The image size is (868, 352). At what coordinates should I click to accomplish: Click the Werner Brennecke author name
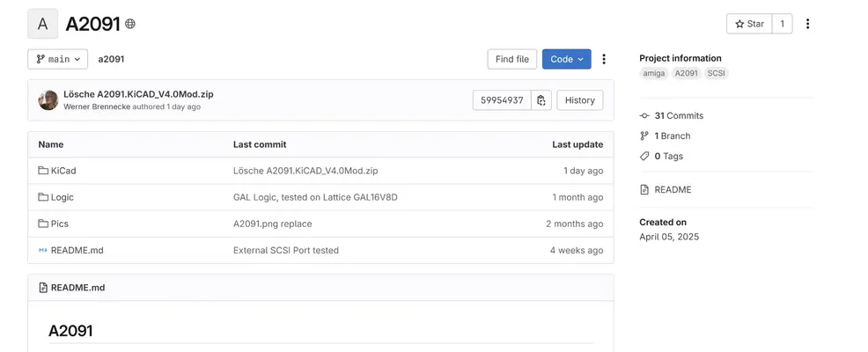[96, 106]
